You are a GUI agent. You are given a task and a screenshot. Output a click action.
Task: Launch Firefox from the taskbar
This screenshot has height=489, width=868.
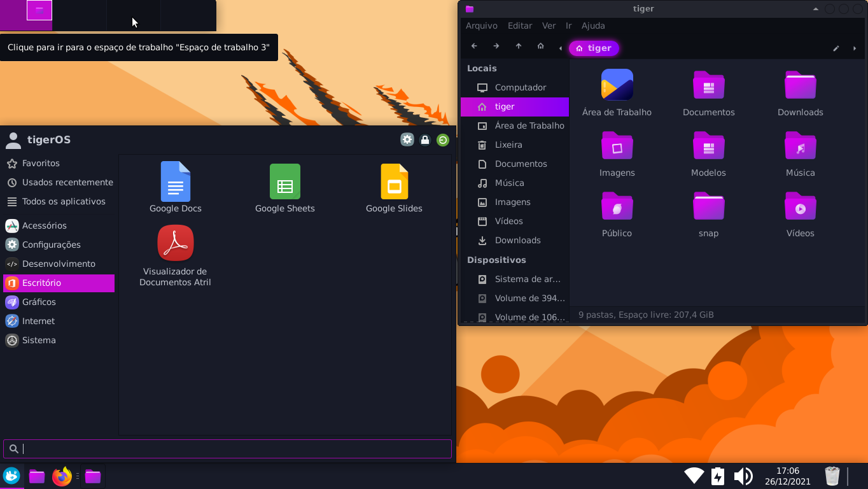click(62, 476)
